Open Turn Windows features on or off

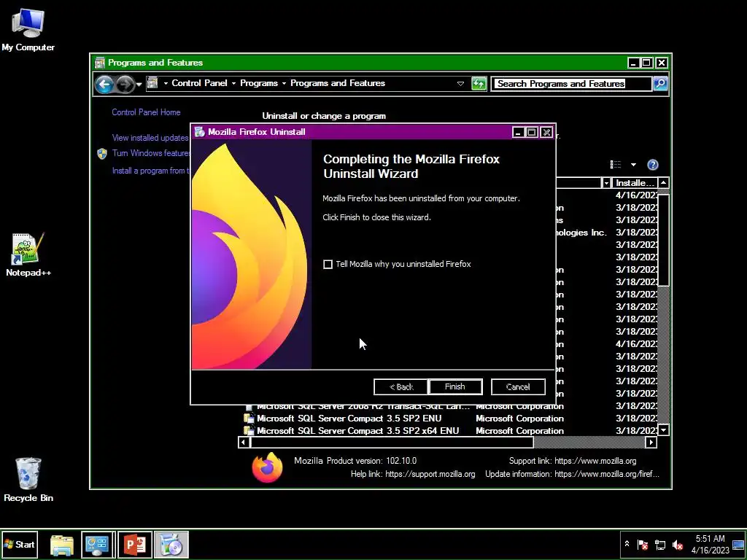point(151,153)
